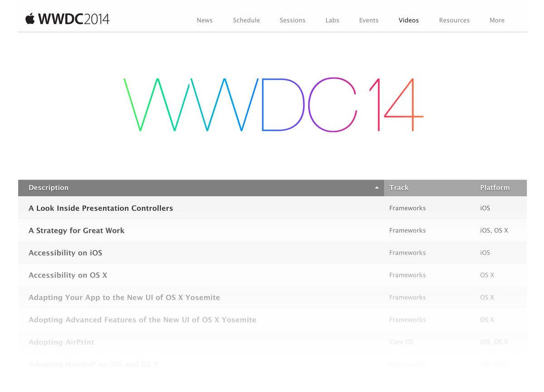Open A Strategy for Great Work session
Screen dimensions: 544x392
pos(76,230)
